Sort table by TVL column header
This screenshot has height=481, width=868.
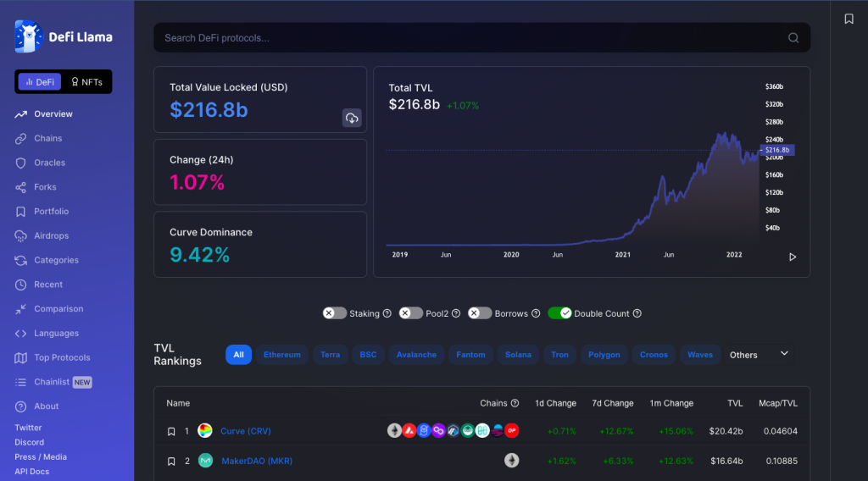click(735, 403)
